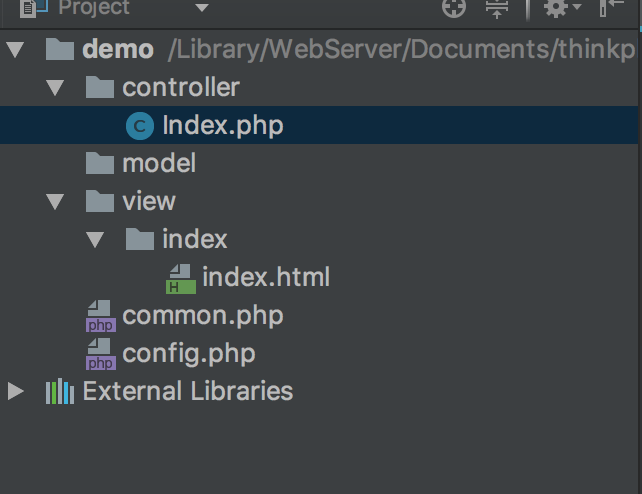This screenshot has height=494, width=642.
Task: Click the HTML file icon for index.html
Action: pos(180,278)
